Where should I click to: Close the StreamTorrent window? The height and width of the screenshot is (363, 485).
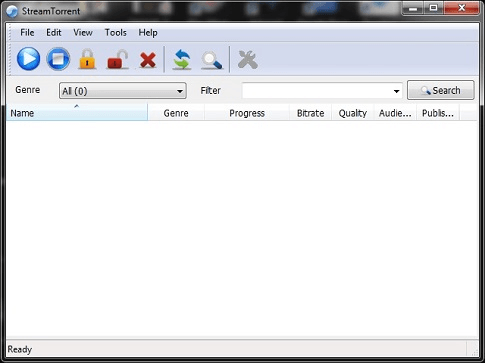click(x=461, y=8)
